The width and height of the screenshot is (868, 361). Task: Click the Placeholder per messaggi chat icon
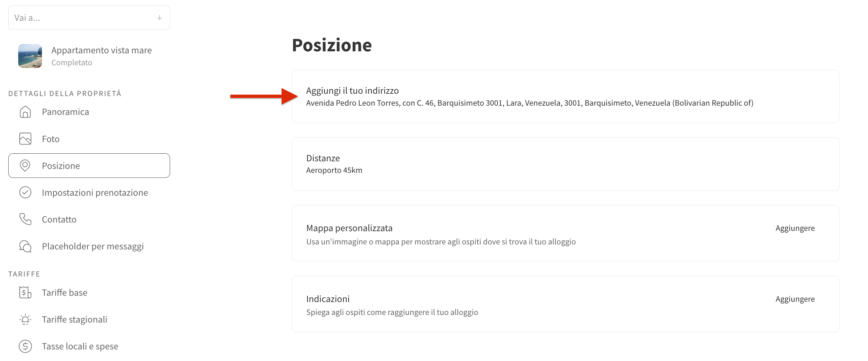25,246
